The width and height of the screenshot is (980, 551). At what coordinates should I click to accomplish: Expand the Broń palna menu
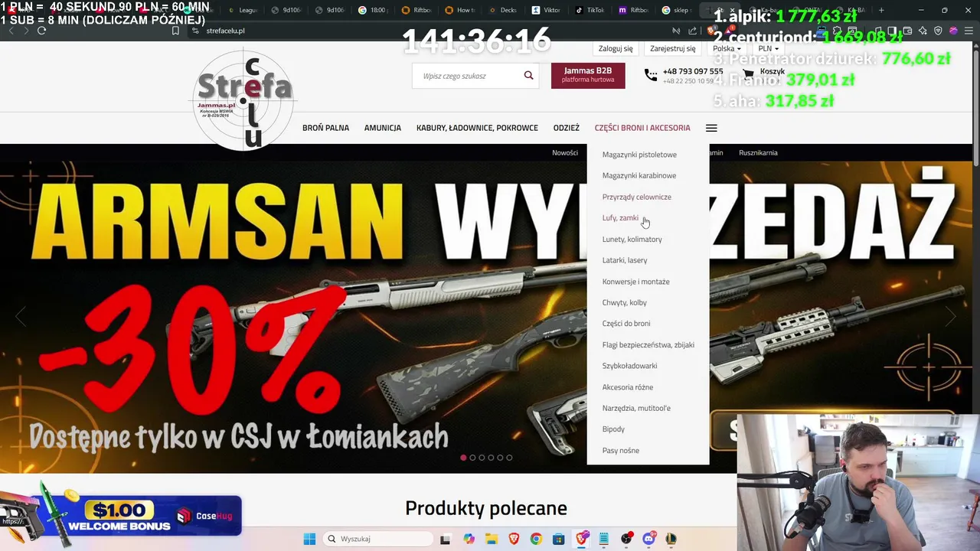click(325, 128)
